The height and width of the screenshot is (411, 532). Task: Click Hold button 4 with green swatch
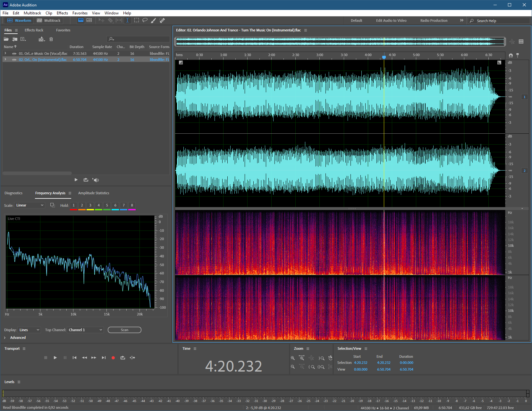pos(98,205)
